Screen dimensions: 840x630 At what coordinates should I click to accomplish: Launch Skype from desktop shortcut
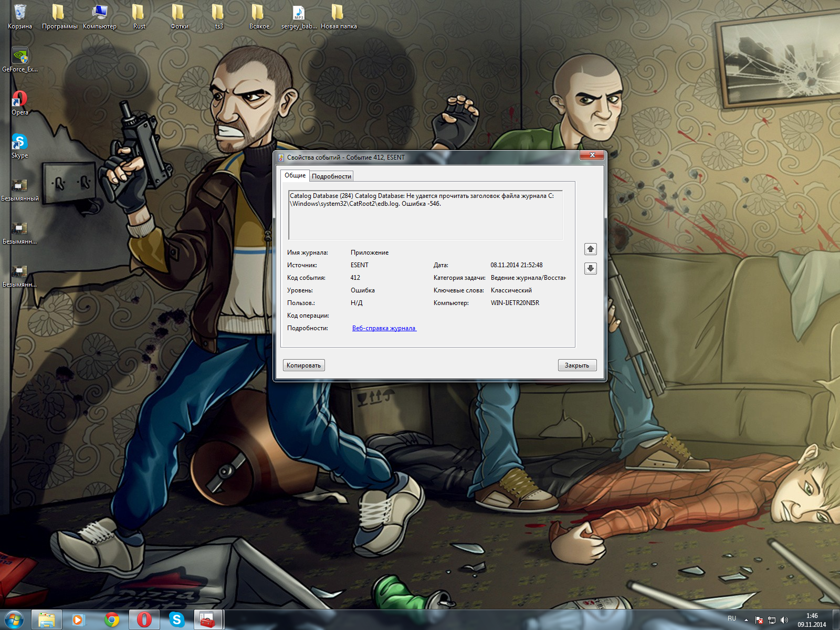pos(20,145)
